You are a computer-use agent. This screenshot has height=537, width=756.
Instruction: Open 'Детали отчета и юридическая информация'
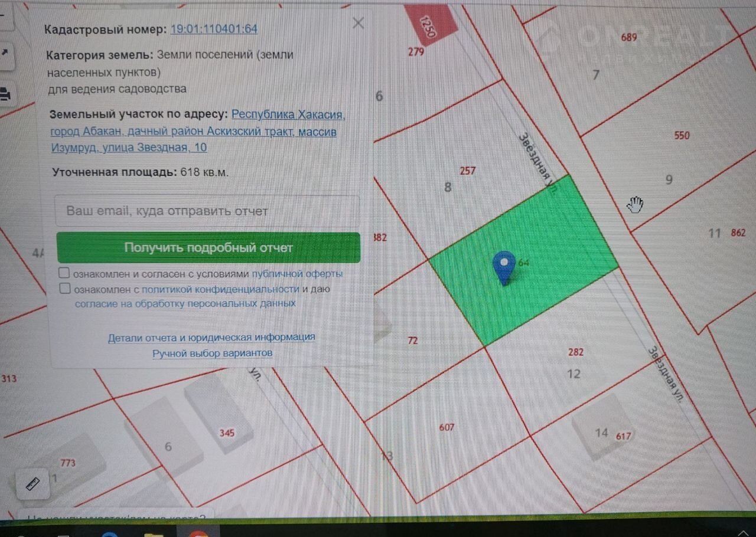(211, 338)
